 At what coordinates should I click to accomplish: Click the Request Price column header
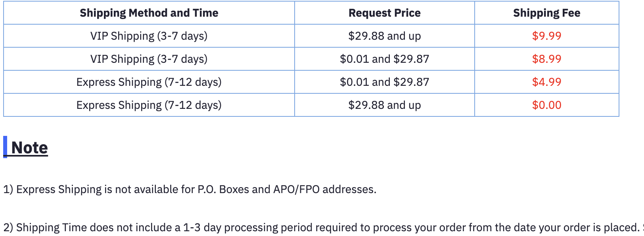[384, 13]
